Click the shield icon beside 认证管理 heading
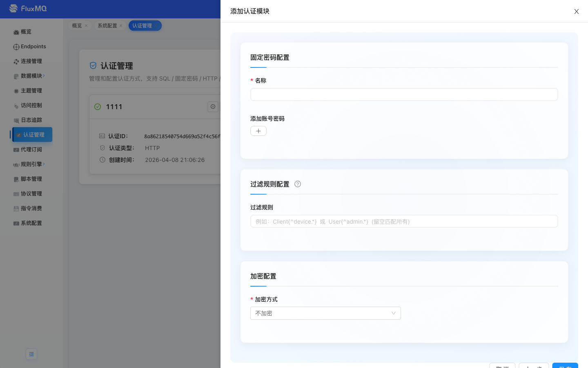588x368 pixels. pyautogui.click(x=93, y=65)
